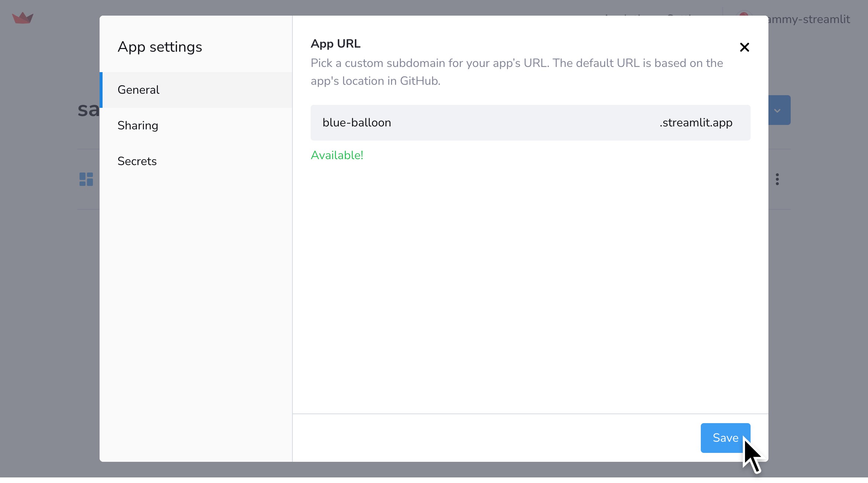Focus the blue-balloon subdomain field
868x483 pixels.
[x=483, y=123]
